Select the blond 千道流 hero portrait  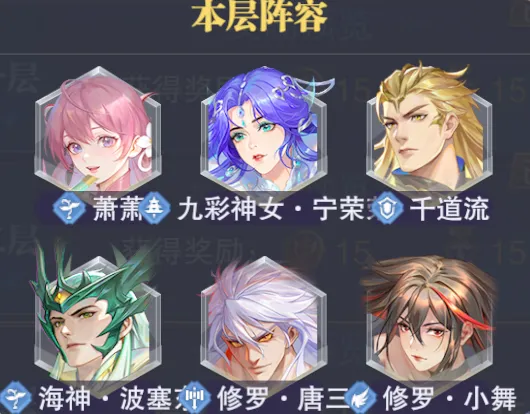click(x=429, y=128)
